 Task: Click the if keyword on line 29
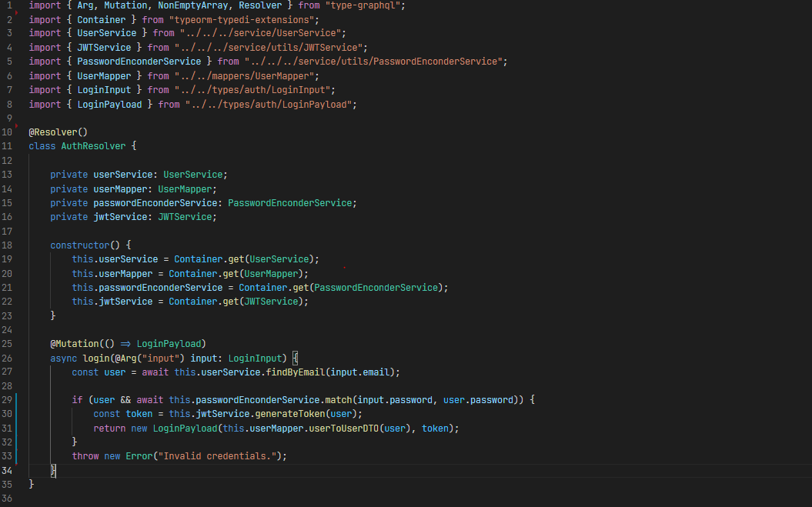77,400
